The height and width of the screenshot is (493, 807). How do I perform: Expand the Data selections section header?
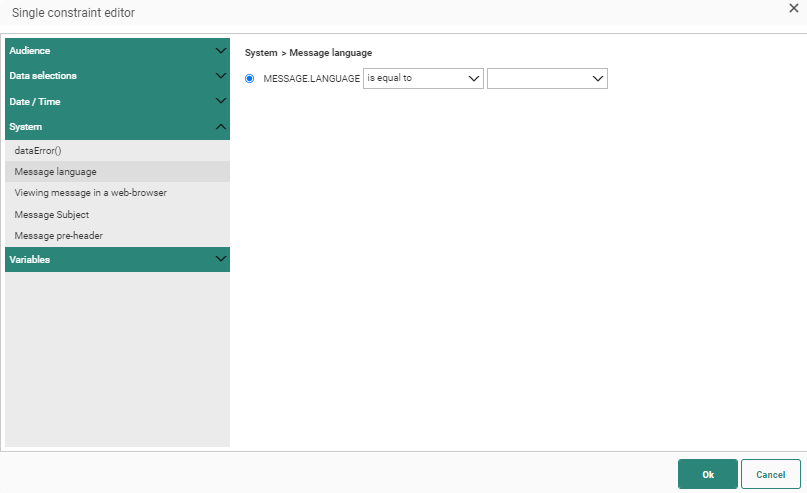[100, 76]
